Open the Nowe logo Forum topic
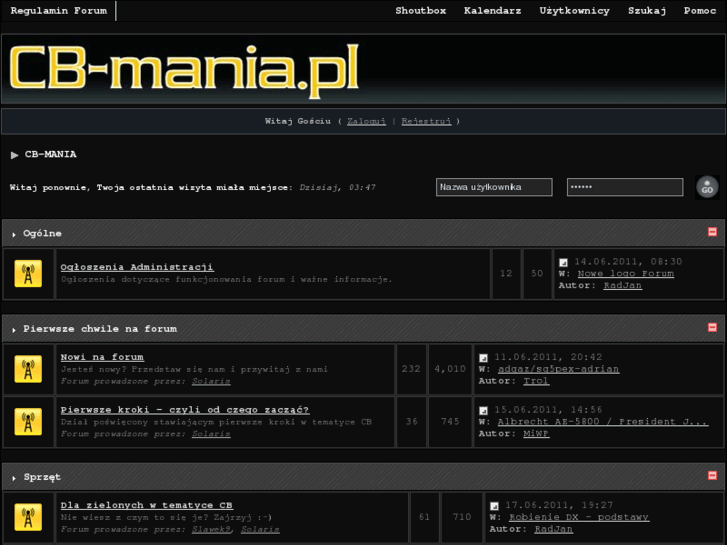The image size is (727, 545). pos(625,274)
